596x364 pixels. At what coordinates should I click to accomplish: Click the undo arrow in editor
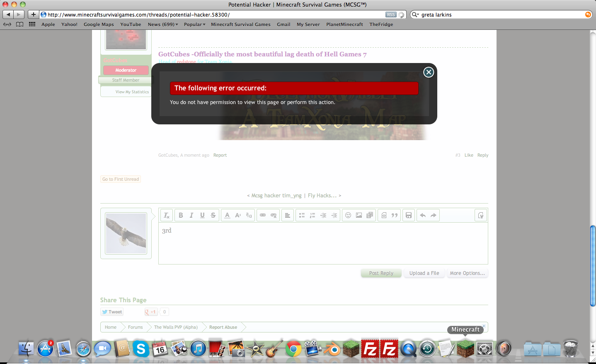[423, 215]
